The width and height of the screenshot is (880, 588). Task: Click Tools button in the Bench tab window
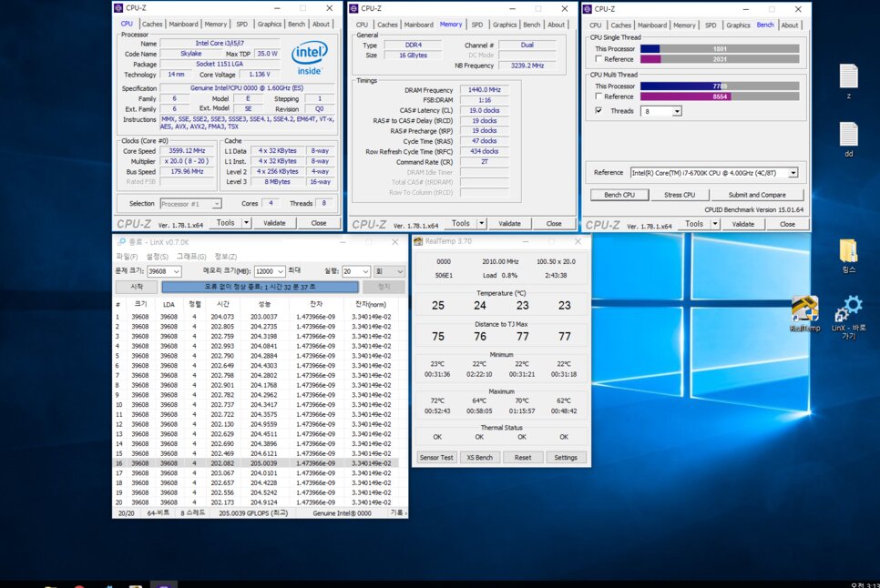point(694,224)
